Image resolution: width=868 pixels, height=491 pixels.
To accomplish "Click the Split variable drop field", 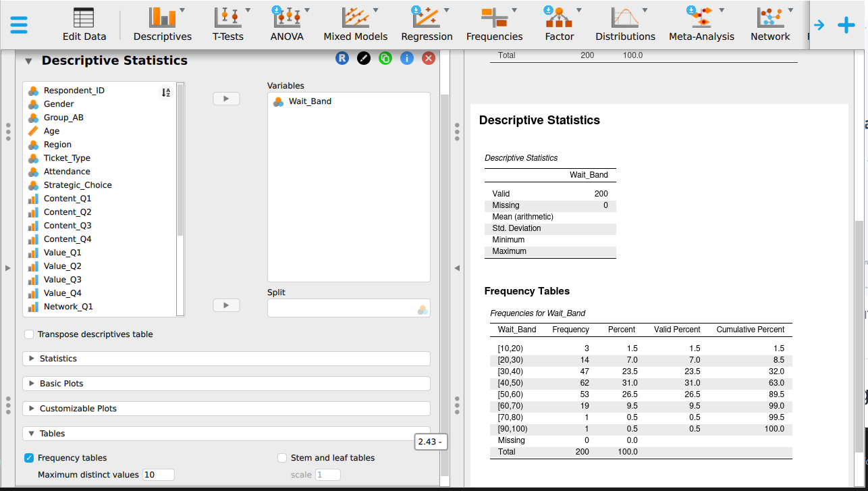I will coord(349,308).
